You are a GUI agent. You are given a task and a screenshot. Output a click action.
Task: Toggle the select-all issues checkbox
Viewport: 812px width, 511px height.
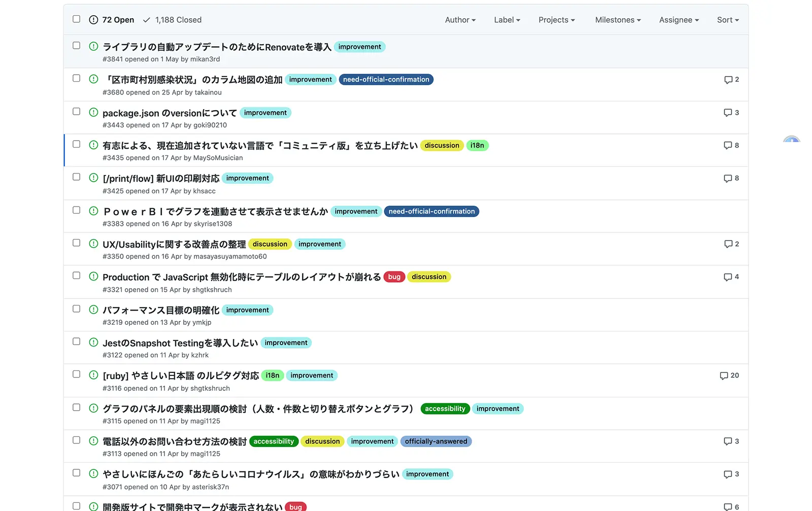76,19
